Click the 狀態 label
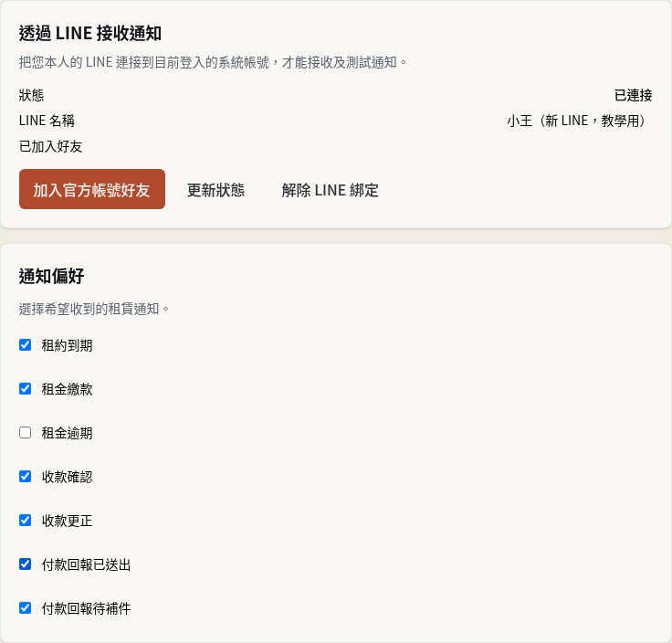 [31, 95]
